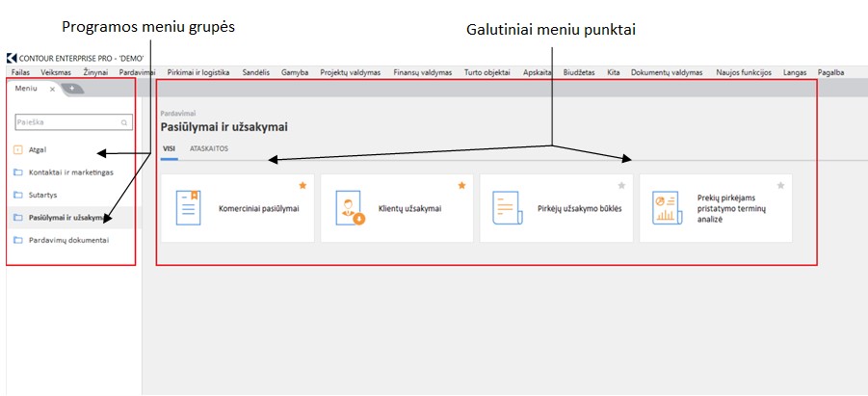Select the Meniu tab
Viewport: 868px width, 396px height.
click(27, 89)
